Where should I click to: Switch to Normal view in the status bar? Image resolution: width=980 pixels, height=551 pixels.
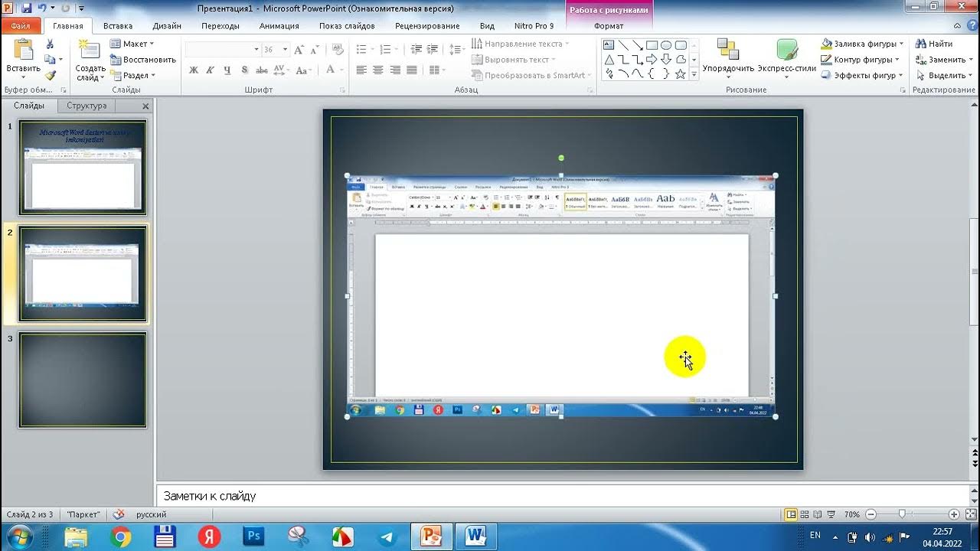click(791, 514)
